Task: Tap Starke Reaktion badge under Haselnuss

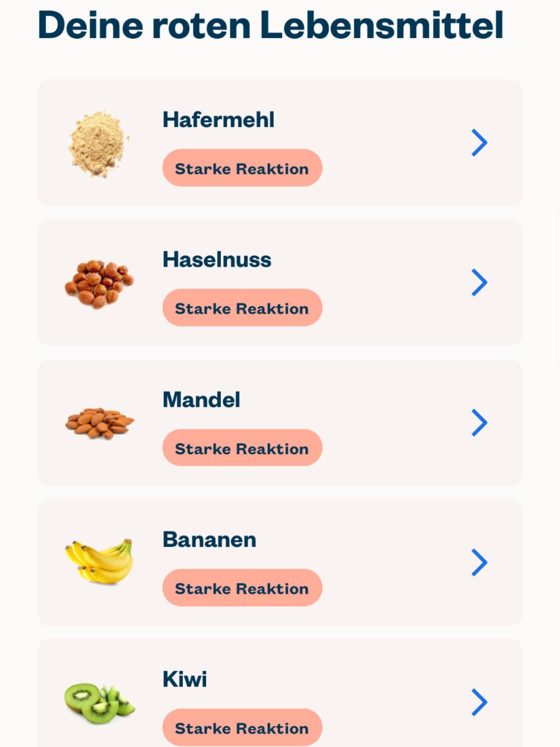Action: tap(242, 308)
